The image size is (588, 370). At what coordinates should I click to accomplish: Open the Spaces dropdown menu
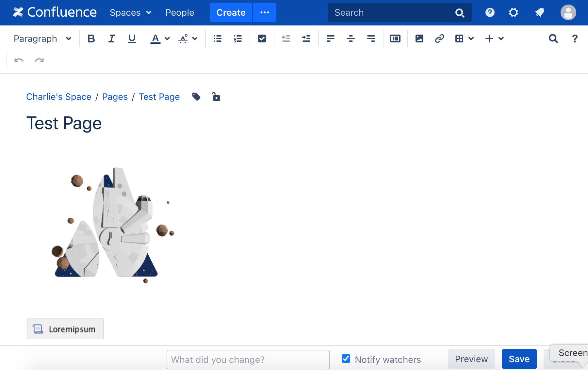[131, 12]
